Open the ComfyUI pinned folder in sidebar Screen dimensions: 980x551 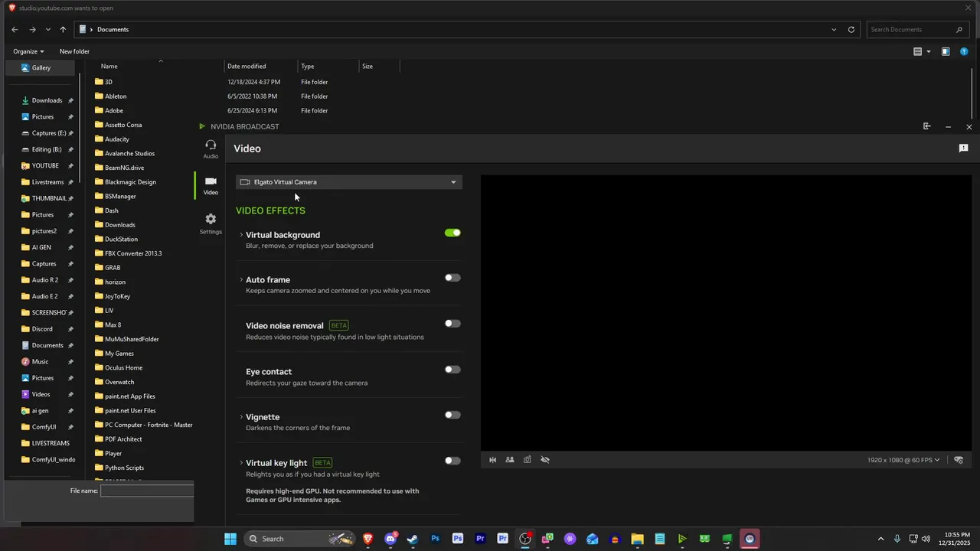coord(44,427)
